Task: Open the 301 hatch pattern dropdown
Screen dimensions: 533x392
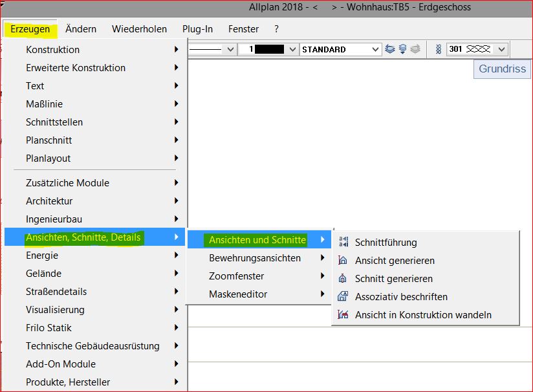Action: pyautogui.click(x=501, y=49)
